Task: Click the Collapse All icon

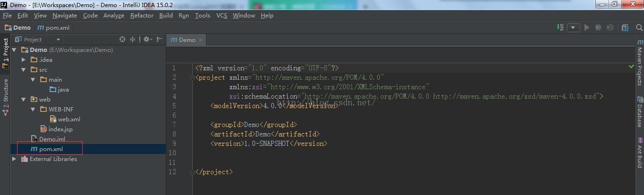Action: 133,39
